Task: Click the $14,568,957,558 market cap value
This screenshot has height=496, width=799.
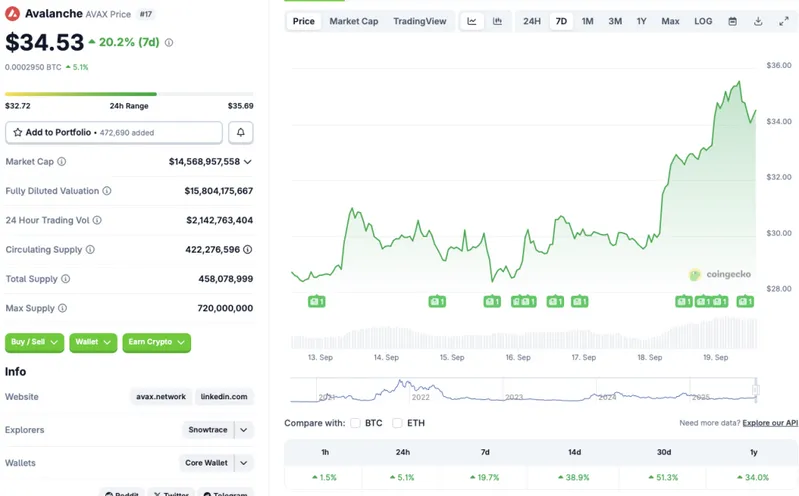Action: point(204,162)
